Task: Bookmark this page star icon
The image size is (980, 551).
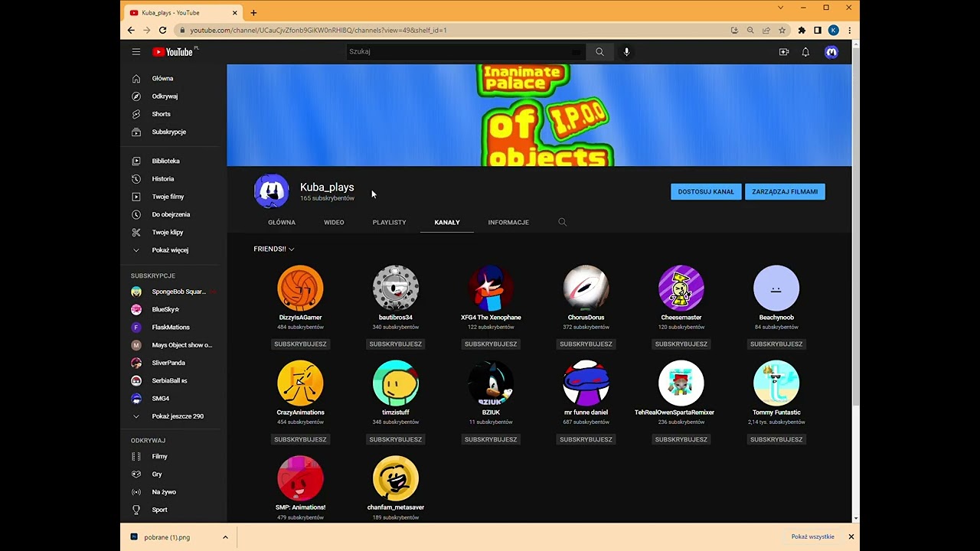Action: pos(782,30)
